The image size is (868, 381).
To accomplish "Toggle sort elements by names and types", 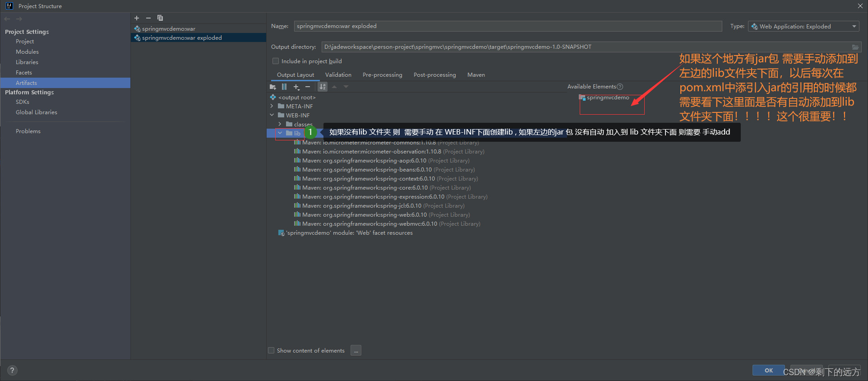I will (x=323, y=87).
